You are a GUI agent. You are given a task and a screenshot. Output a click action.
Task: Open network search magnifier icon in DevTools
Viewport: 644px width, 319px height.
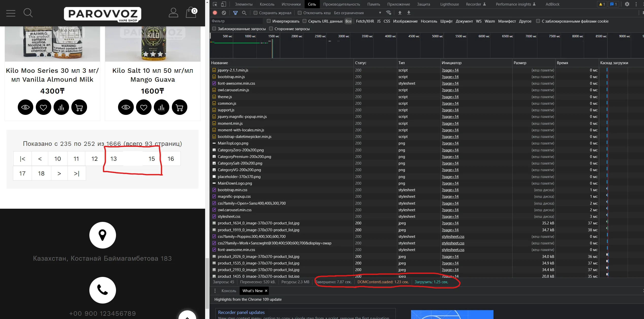coord(244,13)
